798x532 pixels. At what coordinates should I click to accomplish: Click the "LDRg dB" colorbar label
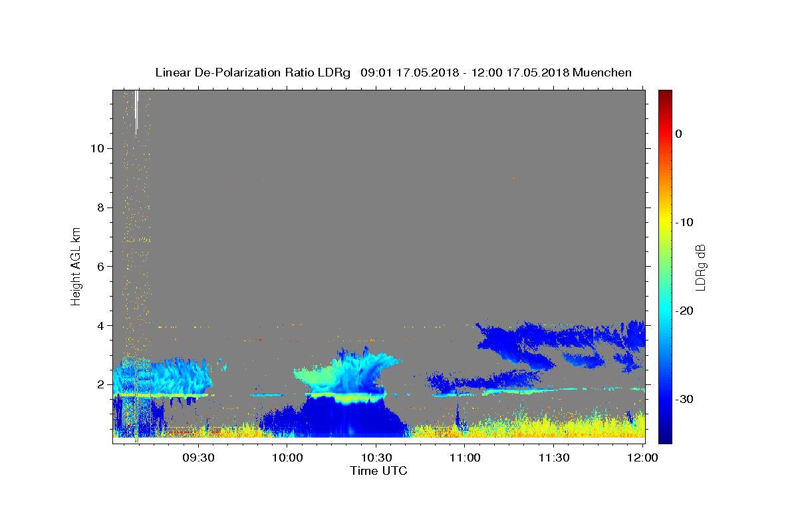(700, 267)
